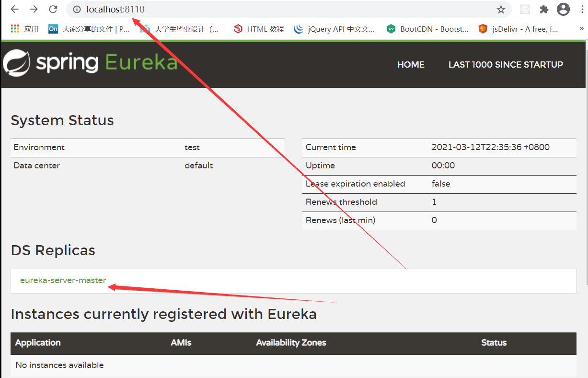Open the jQuery API 中文文档 bookmark

pos(334,29)
